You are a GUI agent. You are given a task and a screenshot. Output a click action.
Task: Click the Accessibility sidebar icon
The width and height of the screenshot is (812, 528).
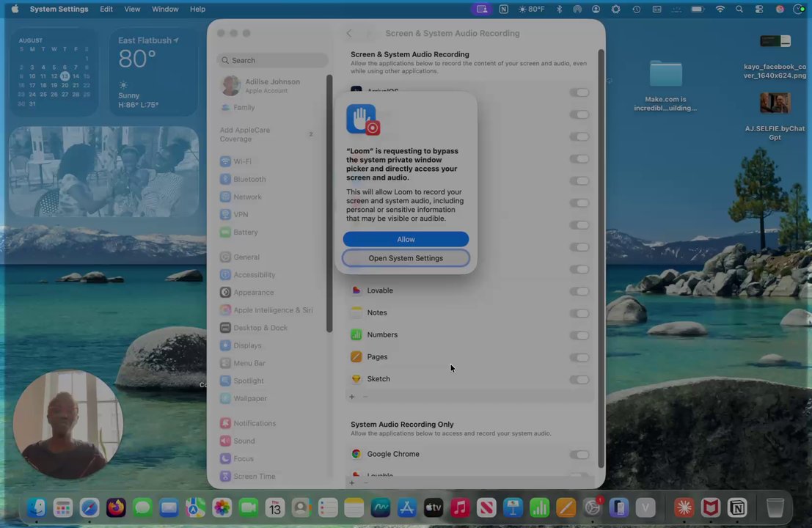pos(225,275)
